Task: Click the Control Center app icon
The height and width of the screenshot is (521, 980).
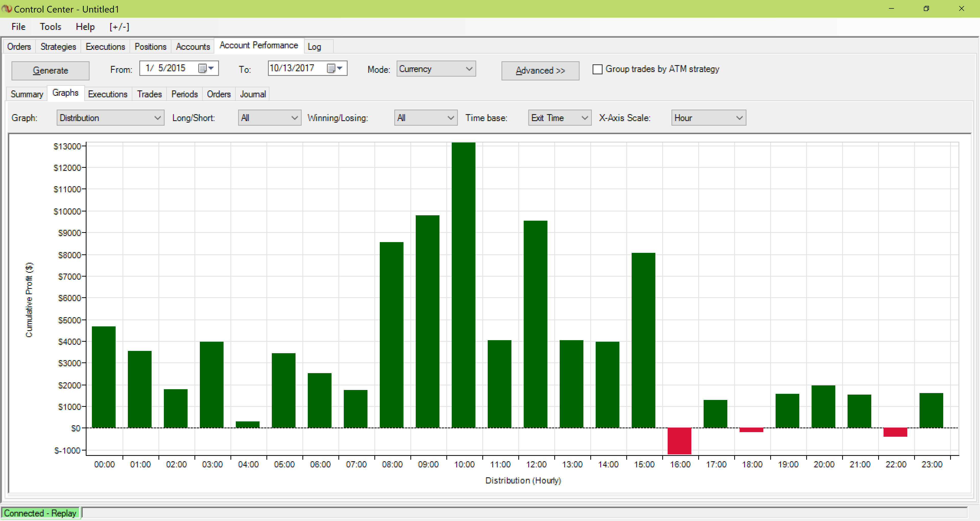Action: click(7, 8)
